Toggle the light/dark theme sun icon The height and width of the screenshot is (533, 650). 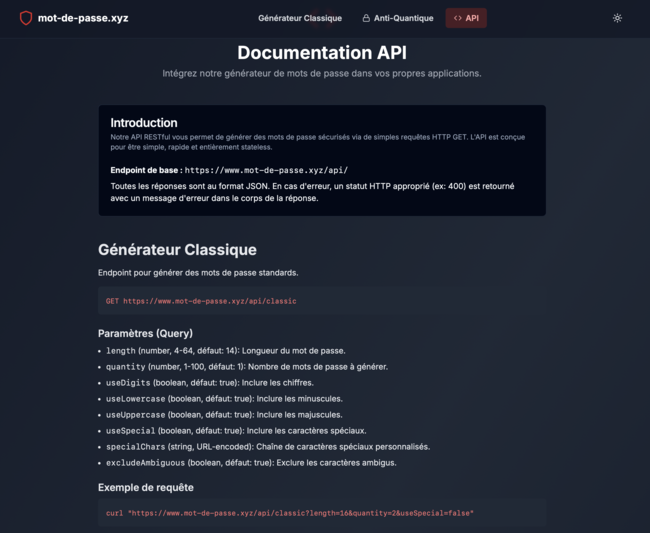(617, 18)
